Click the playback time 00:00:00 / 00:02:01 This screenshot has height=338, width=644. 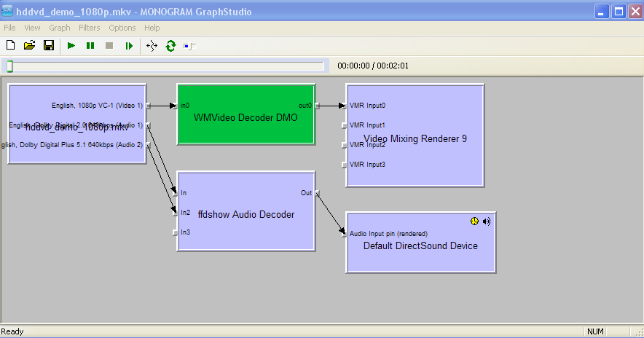click(373, 66)
